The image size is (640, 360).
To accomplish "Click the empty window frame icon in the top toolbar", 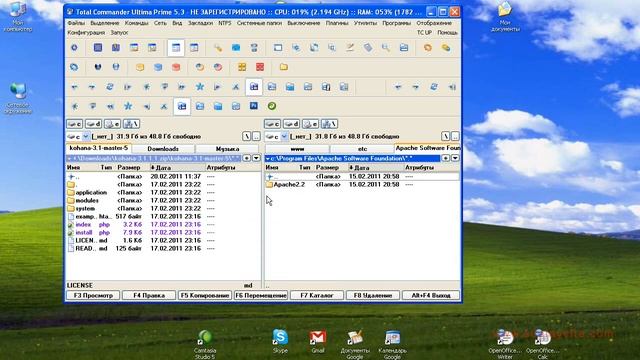I will [x=278, y=48].
